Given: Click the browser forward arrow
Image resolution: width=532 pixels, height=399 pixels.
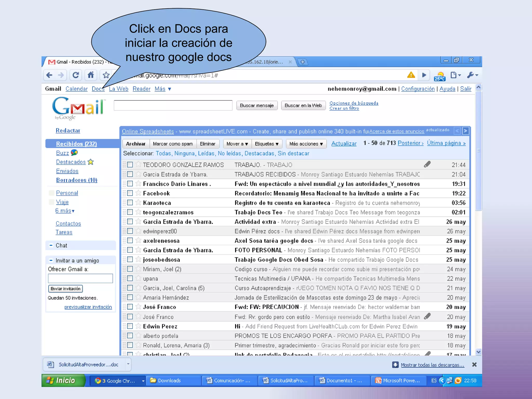Looking at the screenshot, I should pyautogui.click(x=61, y=75).
